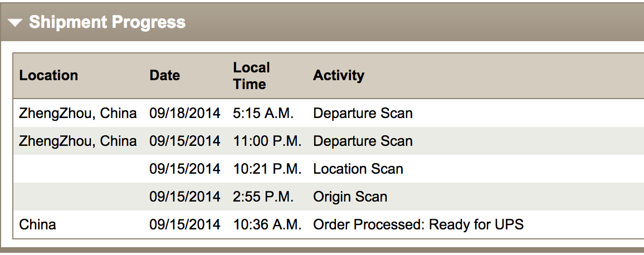Screen dimensions: 644x255
Task: Select ZhengZhou, China in the 11:00 P.M. row
Action: pyautogui.click(x=77, y=141)
